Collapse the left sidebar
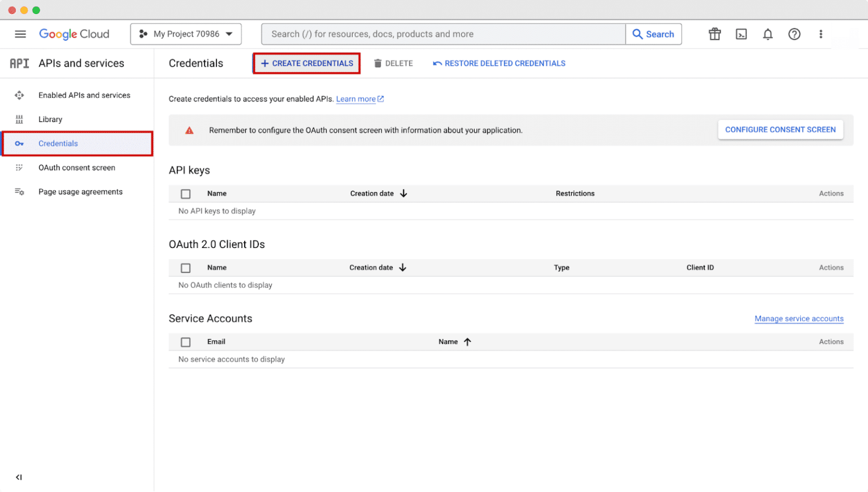 tap(19, 477)
